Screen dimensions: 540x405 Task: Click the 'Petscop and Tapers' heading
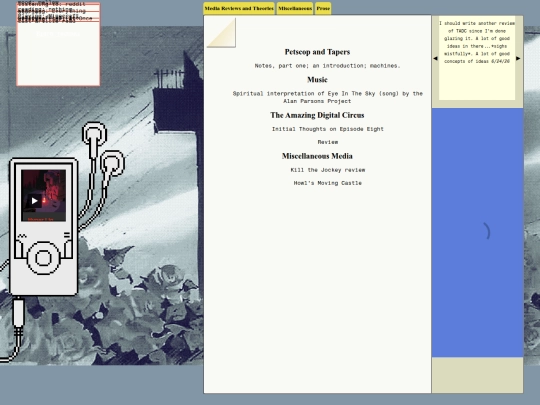pos(317,52)
